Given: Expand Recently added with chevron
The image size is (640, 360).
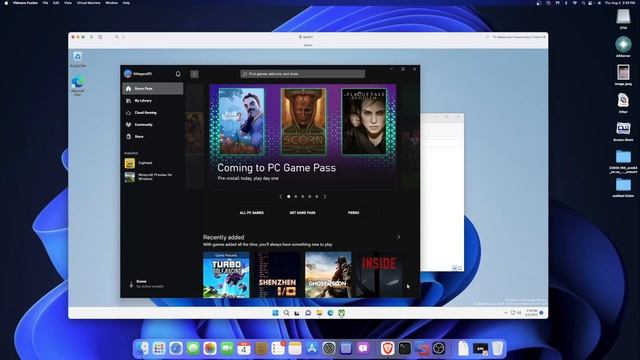Looking at the screenshot, I should (x=399, y=237).
